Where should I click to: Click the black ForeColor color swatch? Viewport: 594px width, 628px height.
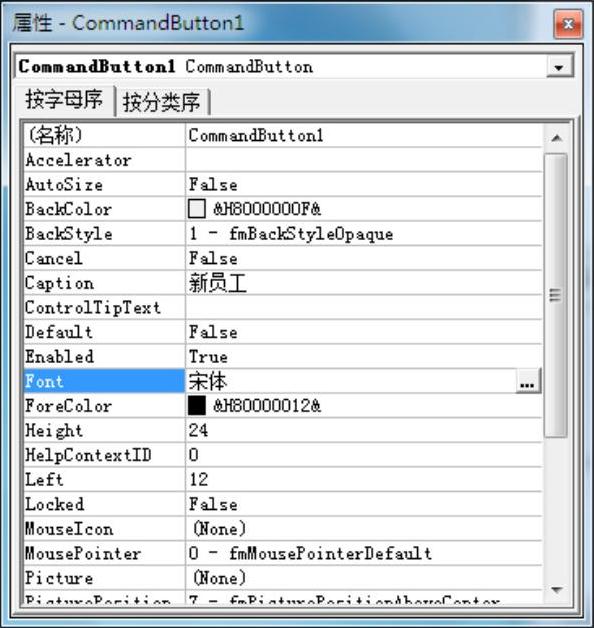(197, 405)
